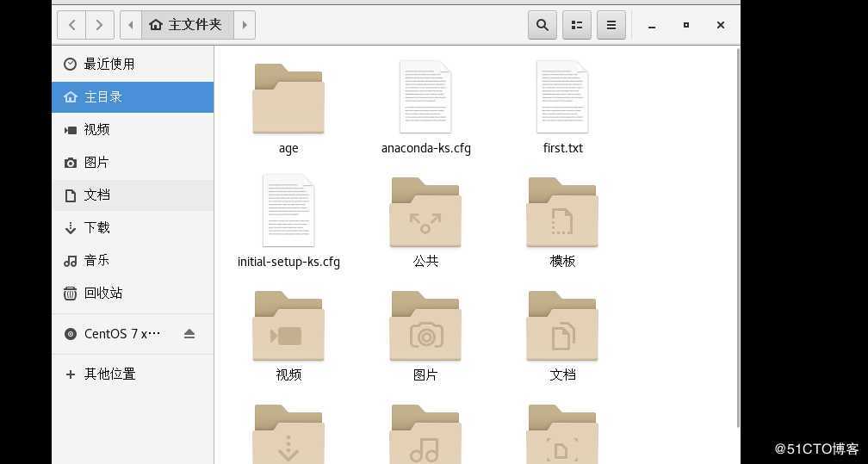Go back with the left arrow button
Image resolution: width=868 pixels, height=464 pixels.
click(71, 25)
